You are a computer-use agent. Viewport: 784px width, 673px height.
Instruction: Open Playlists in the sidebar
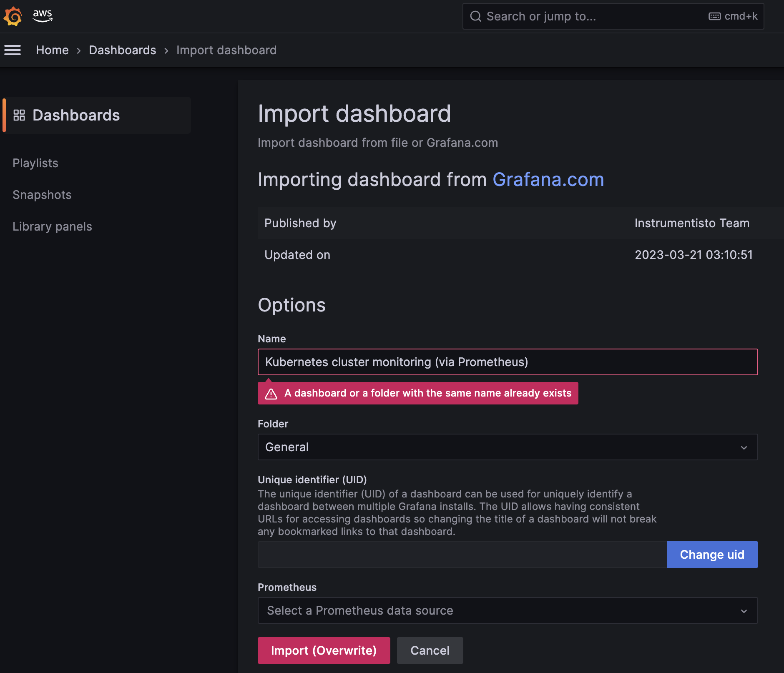(x=35, y=163)
